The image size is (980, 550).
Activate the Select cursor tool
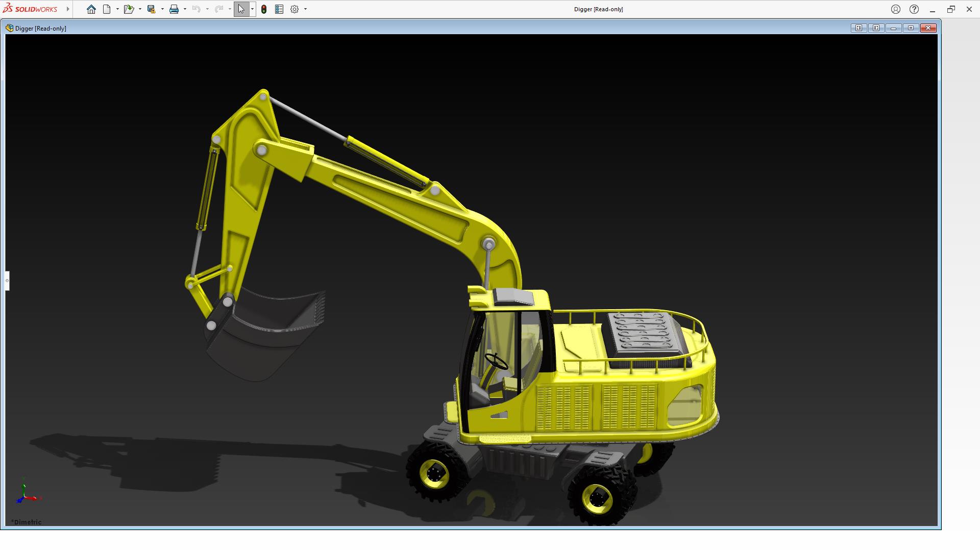(x=241, y=9)
